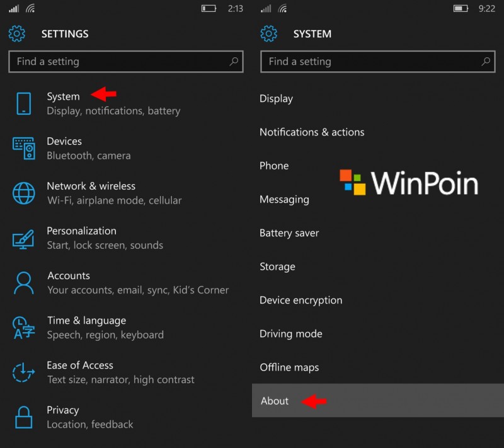504x448 pixels.
Task: Click 'Location, feedback' subtitle
Action: coord(90,424)
